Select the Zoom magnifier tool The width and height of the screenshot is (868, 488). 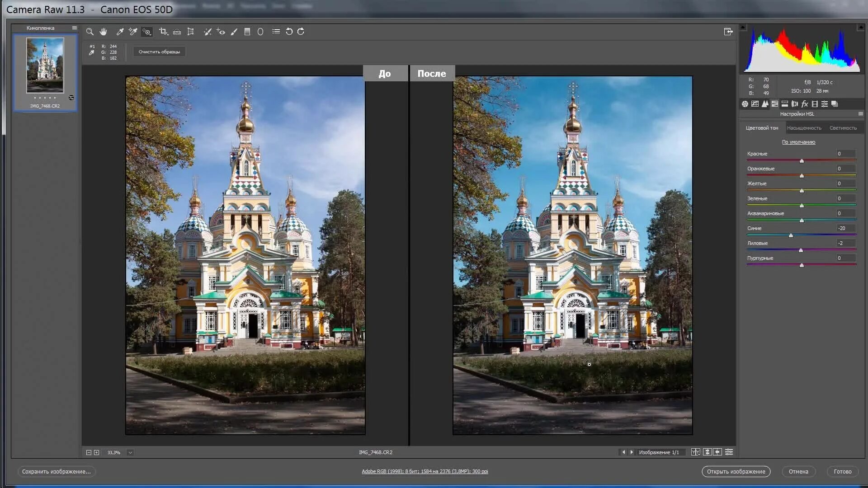(x=90, y=32)
